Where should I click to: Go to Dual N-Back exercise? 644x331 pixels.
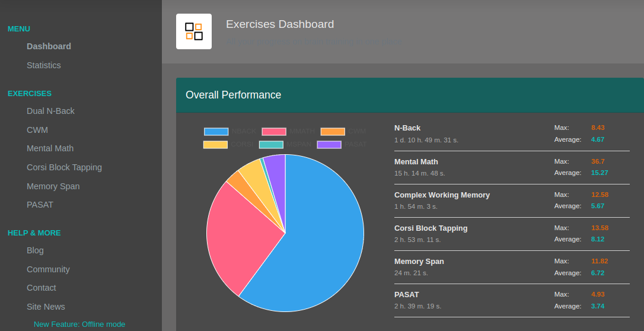pos(50,111)
